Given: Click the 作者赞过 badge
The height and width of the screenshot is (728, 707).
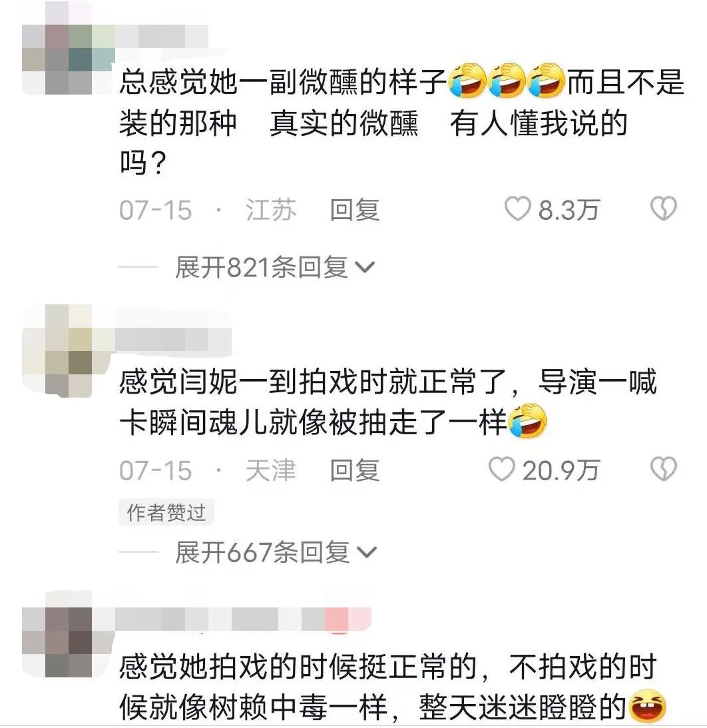Looking at the screenshot, I should coord(166,513).
